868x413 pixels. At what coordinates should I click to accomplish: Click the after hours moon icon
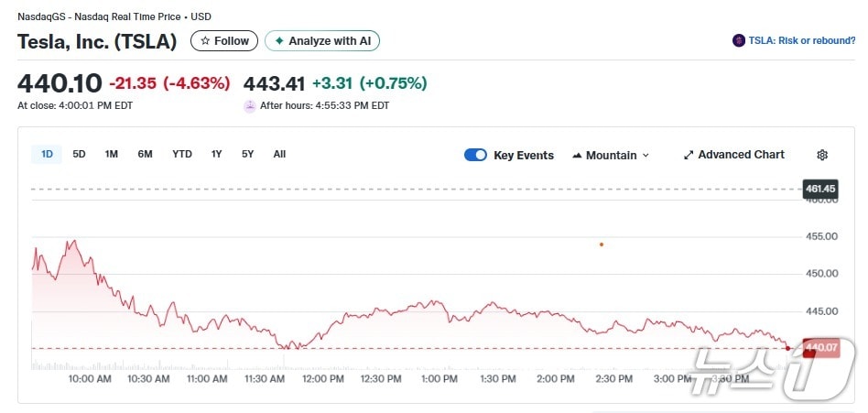(x=249, y=106)
